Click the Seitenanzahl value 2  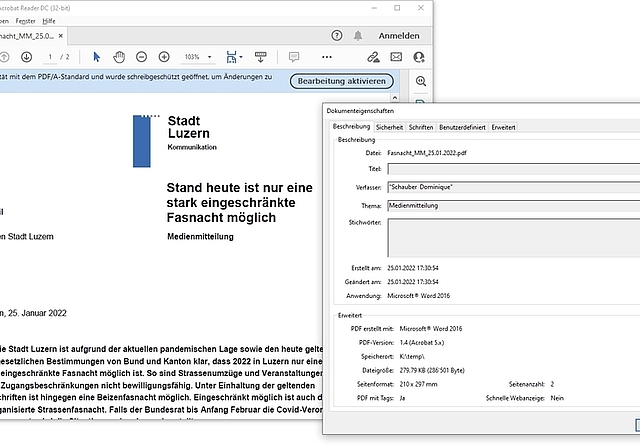coord(552,384)
